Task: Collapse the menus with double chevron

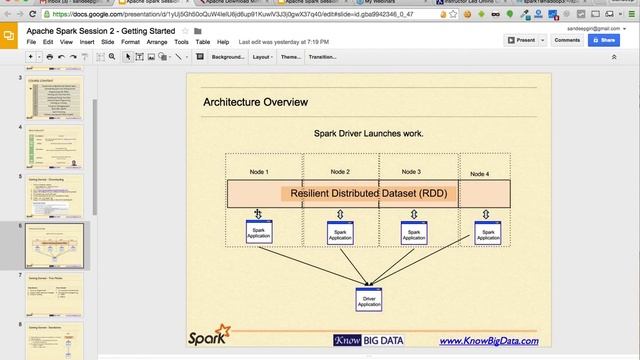Action: coord(614,57)
